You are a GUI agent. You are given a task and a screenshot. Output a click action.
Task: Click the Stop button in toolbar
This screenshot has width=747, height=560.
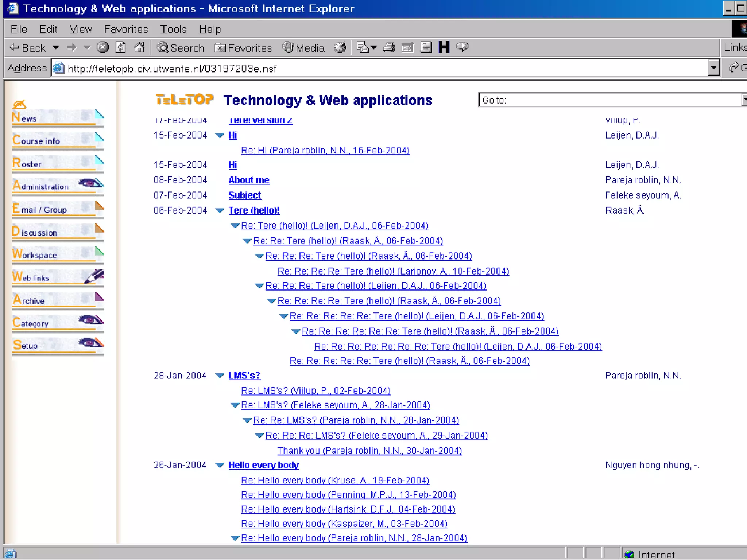103,47
